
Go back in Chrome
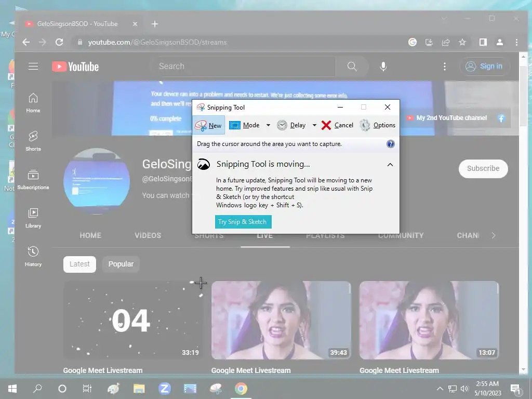pos(26,42)
